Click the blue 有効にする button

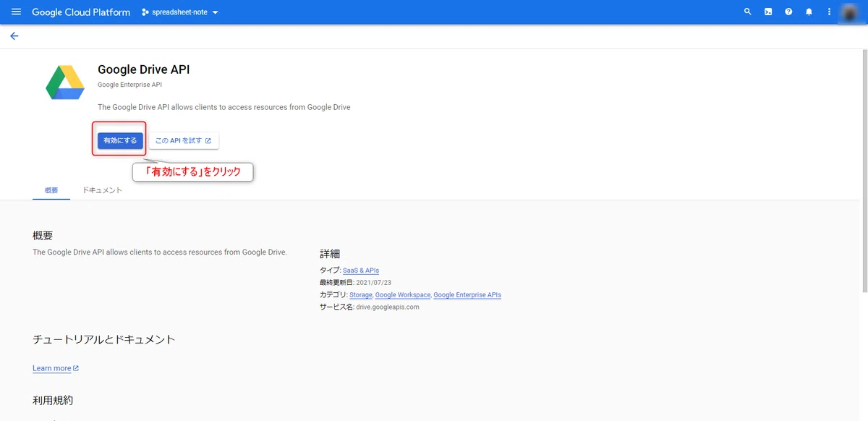click(120, 140)
